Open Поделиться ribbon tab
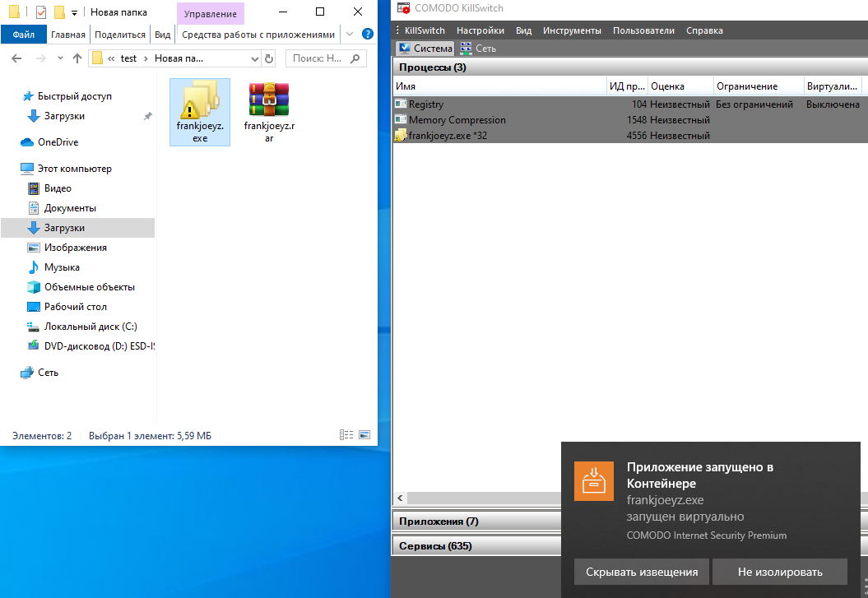Image resolution: width=868 pixels, height=598 pixels. click(x=120, y=35)
